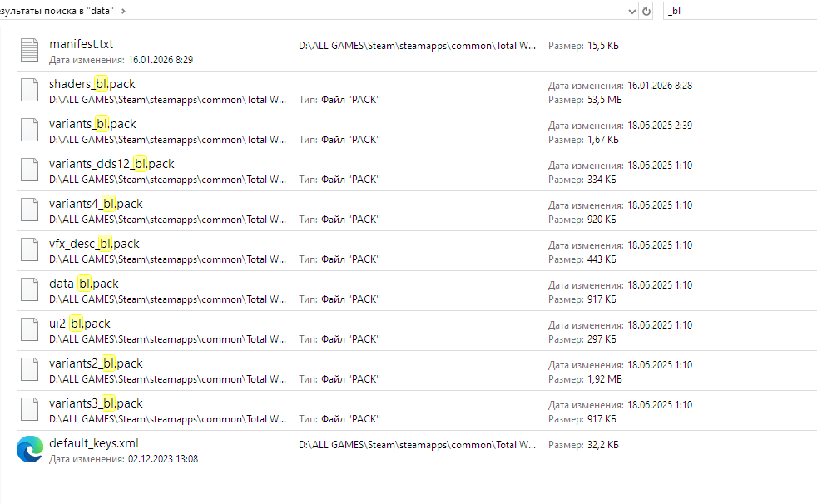Select the ui2_bl.pack file name
This screenshot has height=504, width=817.
80,324
